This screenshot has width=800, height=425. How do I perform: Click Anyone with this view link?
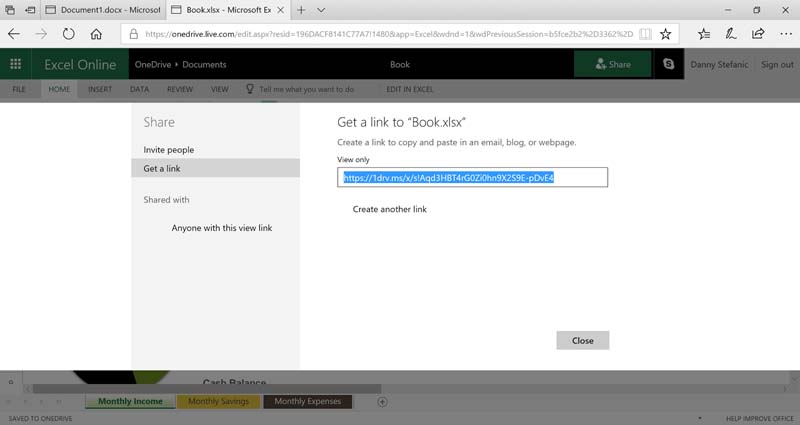(x=221, y=228)
